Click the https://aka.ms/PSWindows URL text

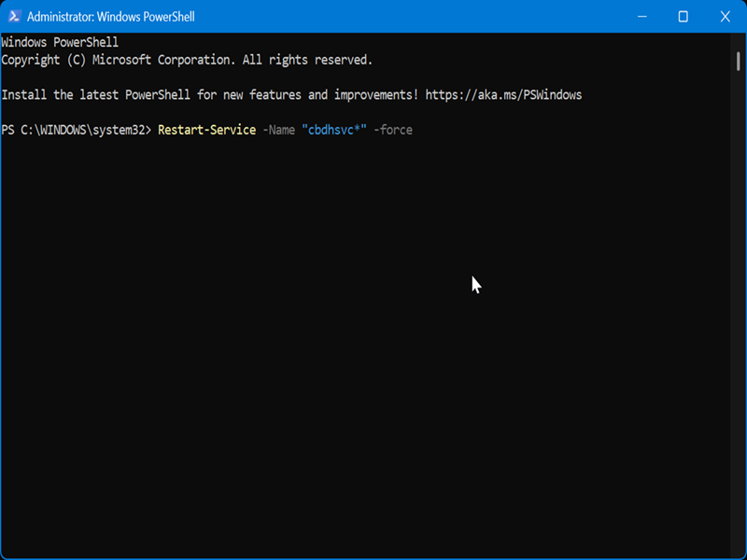click(x=503, y=95)
